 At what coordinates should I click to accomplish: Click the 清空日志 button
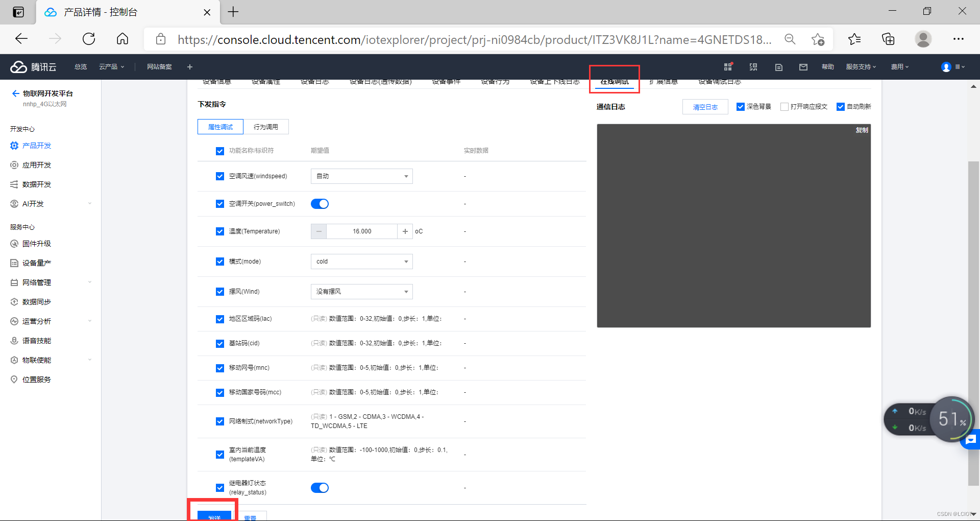point(705,107)
